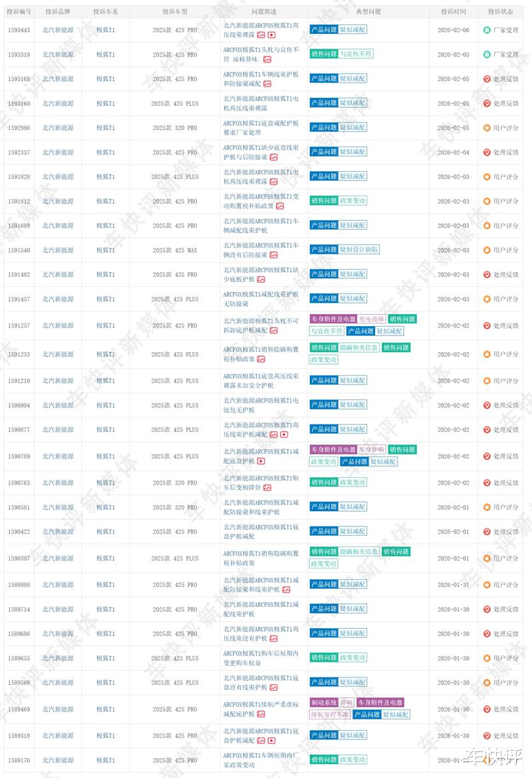The height and width of the screenshot is (778, 532).
Task: Click 典型问题 column header
Action: click(368, 11)
